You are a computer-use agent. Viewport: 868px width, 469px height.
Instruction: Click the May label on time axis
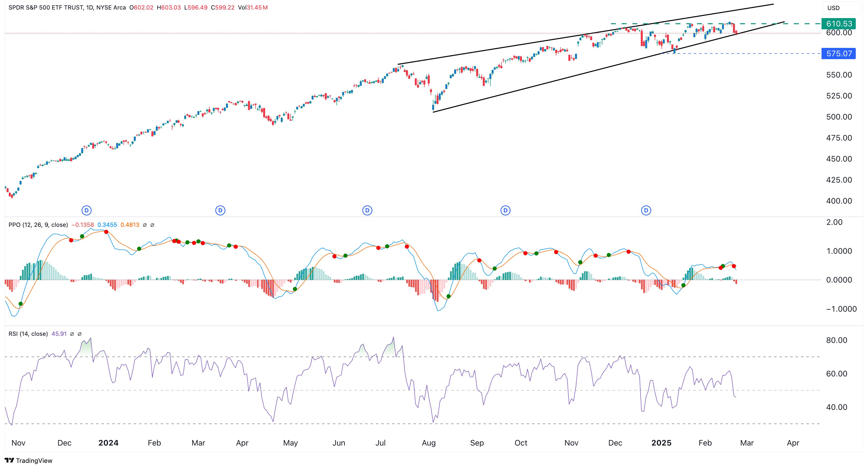coord(291,443)
